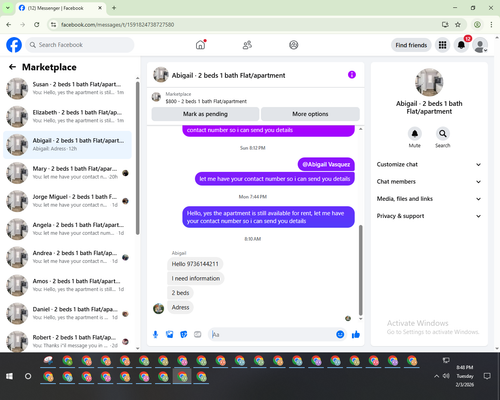The width and height of the screenshot is (500, 400).
Task: Open the tab search dropdown arrow
Action: click(8, 8)
